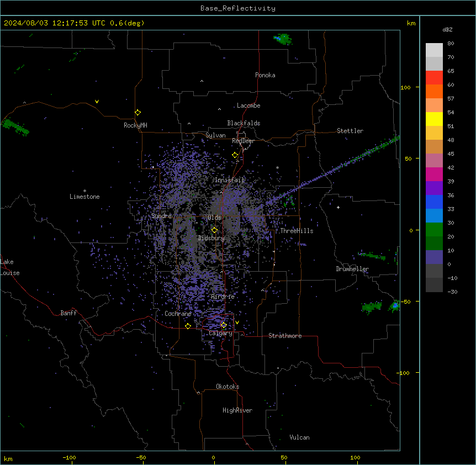The width and height of the screenshot is (476, 465).
Task: Click the Sundre town label
Action: pyautogui.click(x=161, y=216)
